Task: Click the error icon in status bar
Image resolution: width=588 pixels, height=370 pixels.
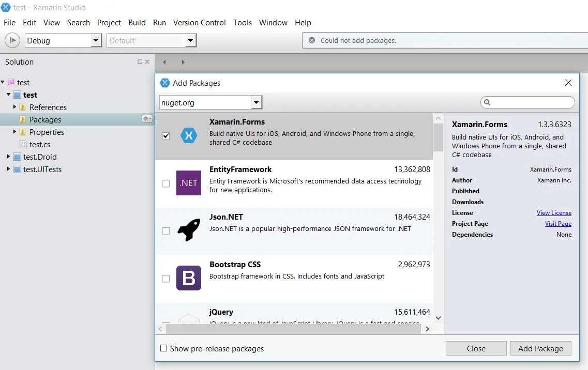Action: coord(312,40)
